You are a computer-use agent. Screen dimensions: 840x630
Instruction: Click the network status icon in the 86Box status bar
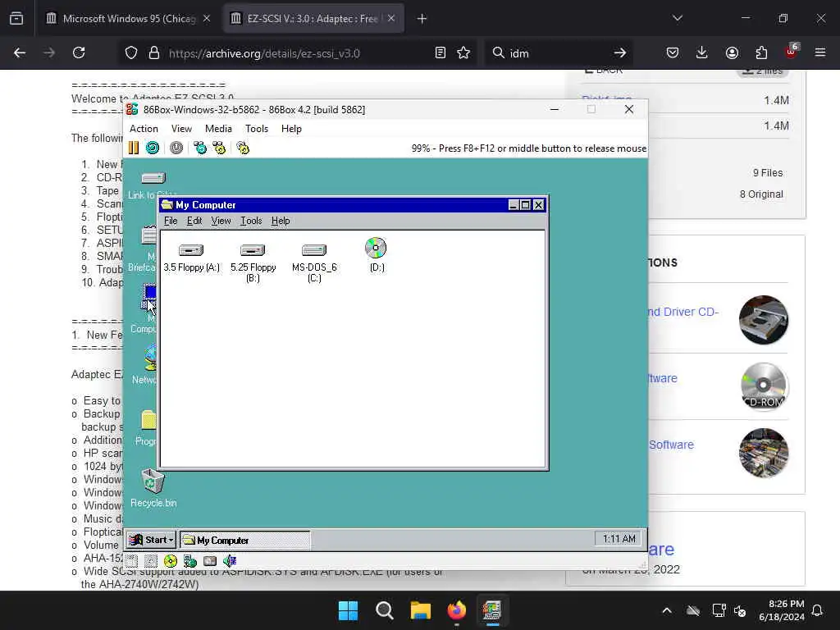pos(189,561)
